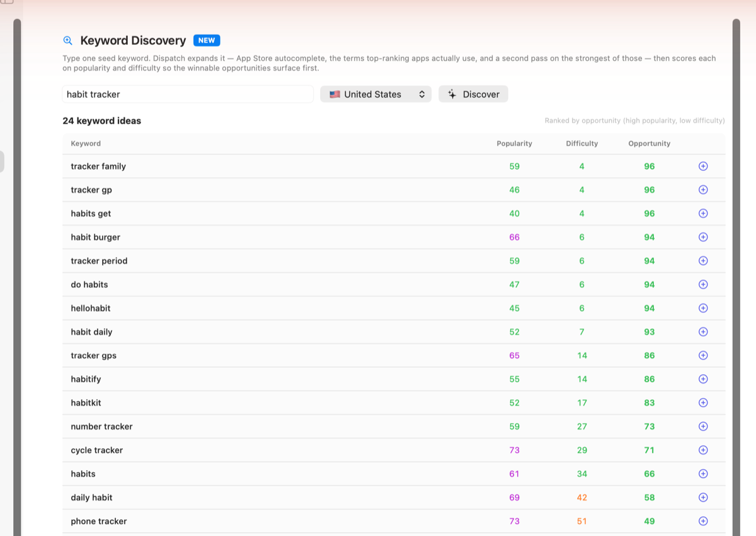Screen dimensions: 756x536
Task: Add "cycle tracker" keyword with plus icon
Action: pos(703,450)
